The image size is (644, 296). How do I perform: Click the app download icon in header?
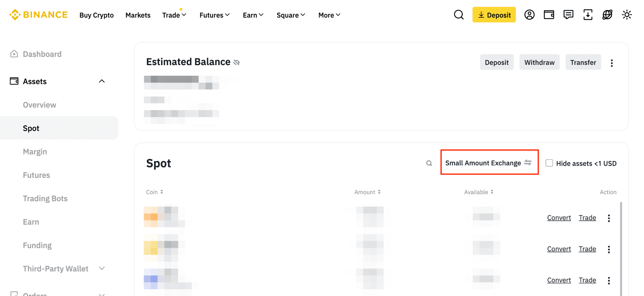pyautogui.click(x=588, y=15)
